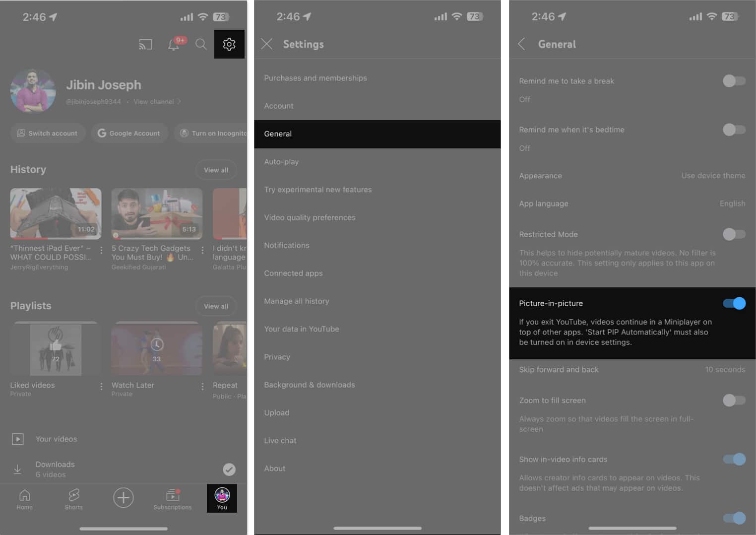This screenshot has width=756, height=535.
Task: Open the Liked videos playlist thumbnail
Action: point(56,349)
